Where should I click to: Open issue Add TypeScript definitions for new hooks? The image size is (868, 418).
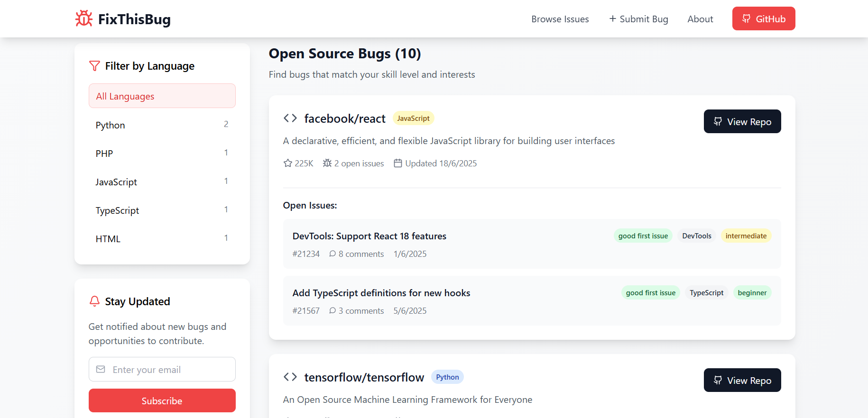tap(381, 293)
